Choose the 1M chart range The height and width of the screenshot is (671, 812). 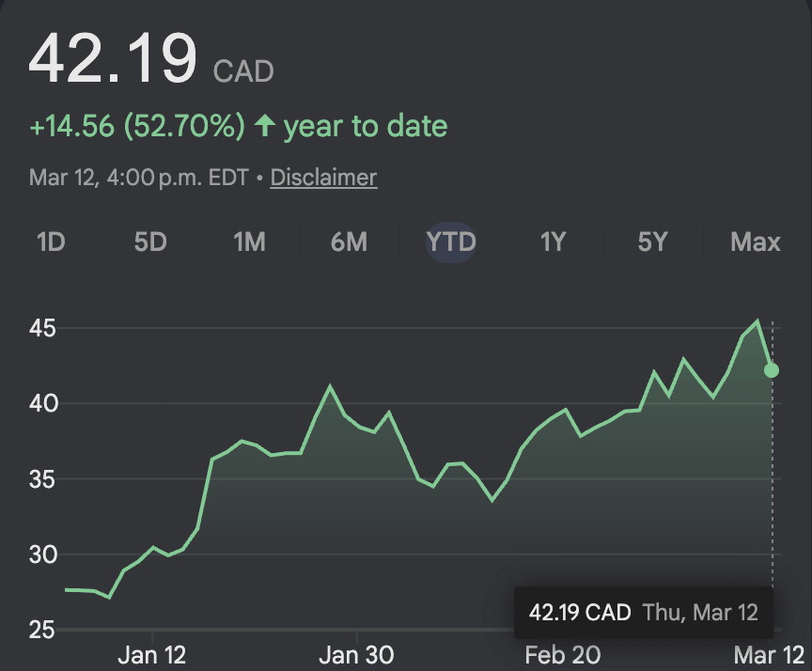coord(249,242)
